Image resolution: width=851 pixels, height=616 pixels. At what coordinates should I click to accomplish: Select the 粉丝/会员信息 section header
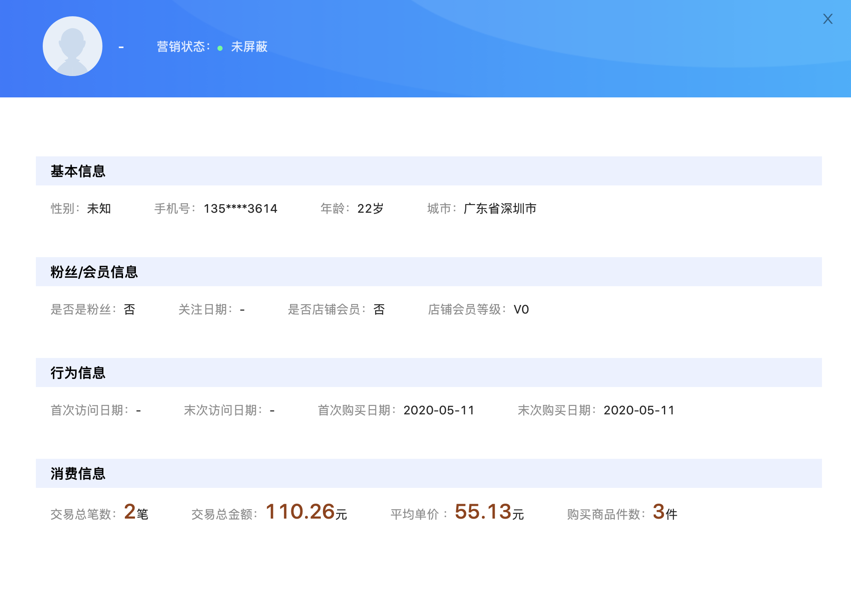pos(94,272)
